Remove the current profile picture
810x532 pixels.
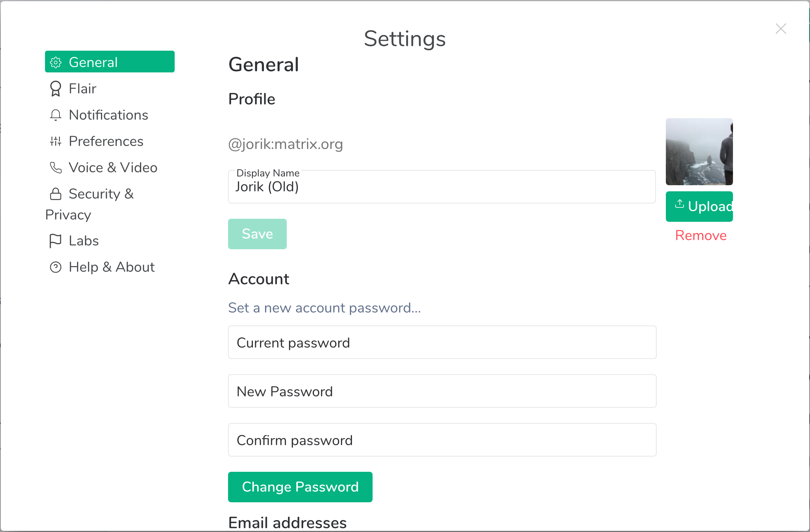pyautogui.click(x=701, y=236)
